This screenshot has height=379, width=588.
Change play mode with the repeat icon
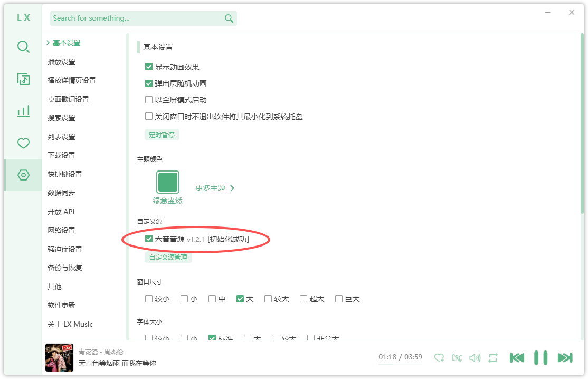click(x=492, y=357)
